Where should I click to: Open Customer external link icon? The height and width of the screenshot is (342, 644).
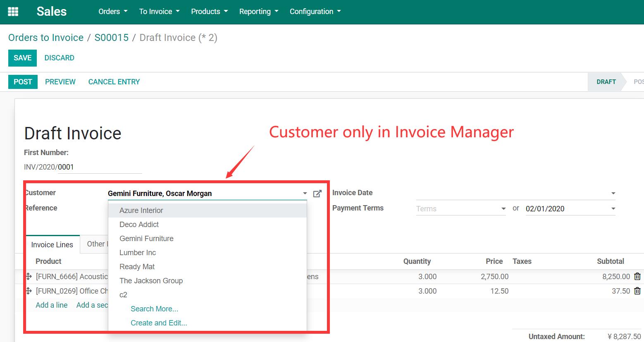click(x=317, y=194)
